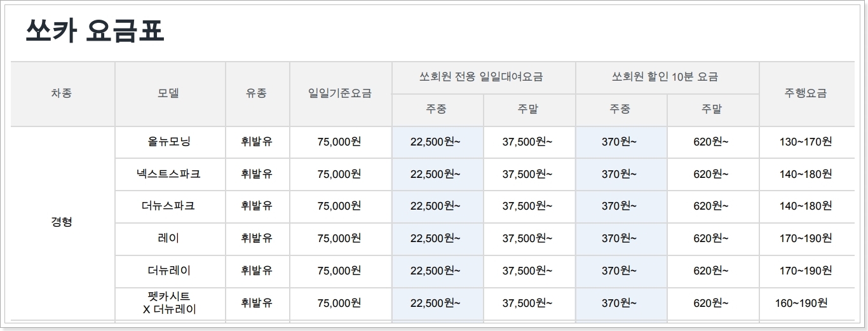Click 22,500원~ in the 올뉴모닝 row

click(435, 142)
